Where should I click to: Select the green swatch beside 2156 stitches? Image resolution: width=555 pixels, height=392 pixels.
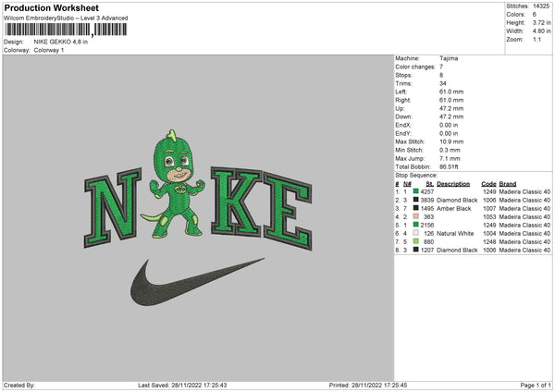416,225
